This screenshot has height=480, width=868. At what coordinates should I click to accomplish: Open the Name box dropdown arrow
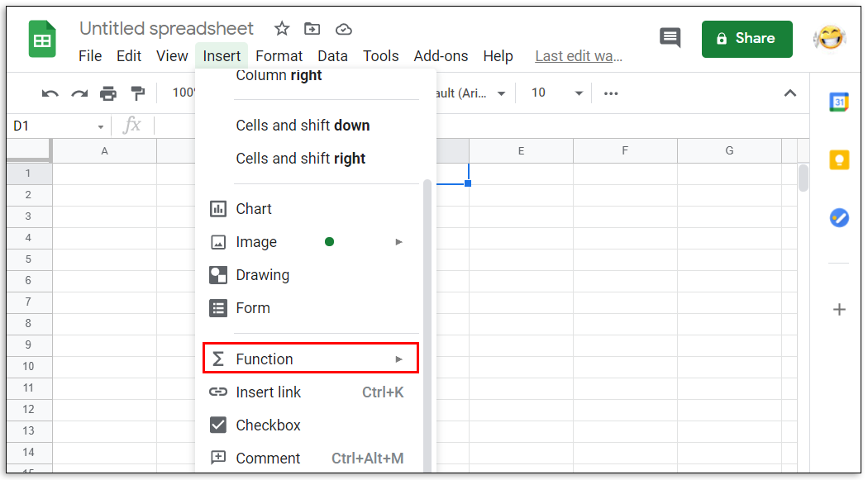101,126
